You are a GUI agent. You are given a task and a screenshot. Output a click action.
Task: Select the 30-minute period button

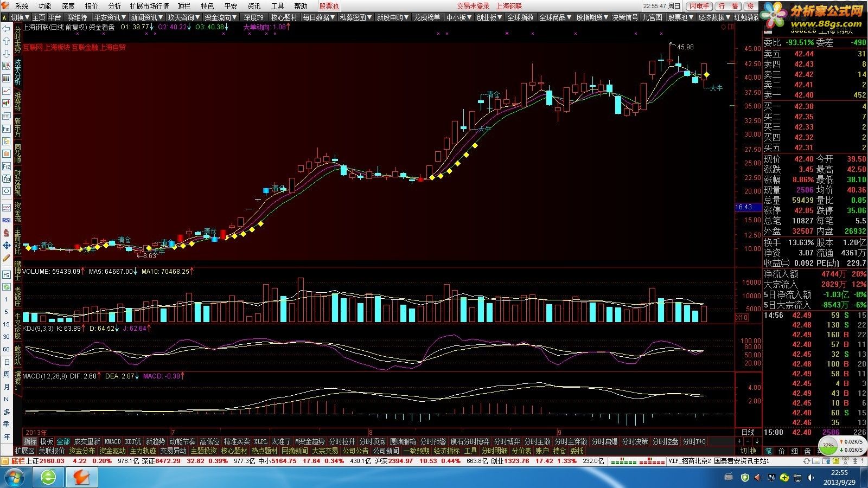click(x=7, y=337)
